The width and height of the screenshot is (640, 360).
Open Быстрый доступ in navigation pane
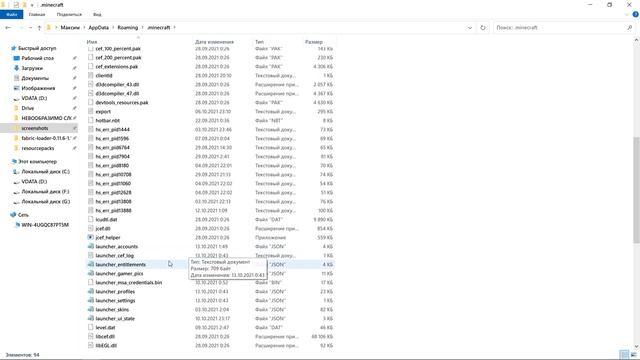click(x=37, y=48)
